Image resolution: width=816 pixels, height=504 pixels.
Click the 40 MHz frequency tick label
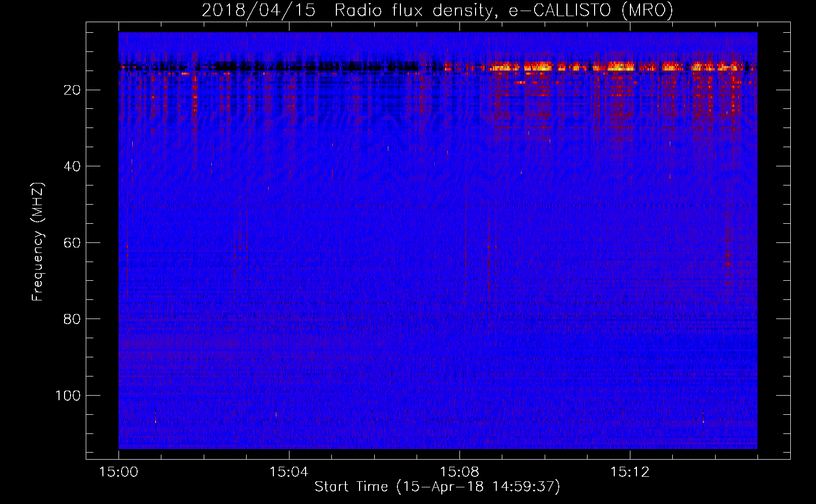pyautogui.click(x=73, y=166)
